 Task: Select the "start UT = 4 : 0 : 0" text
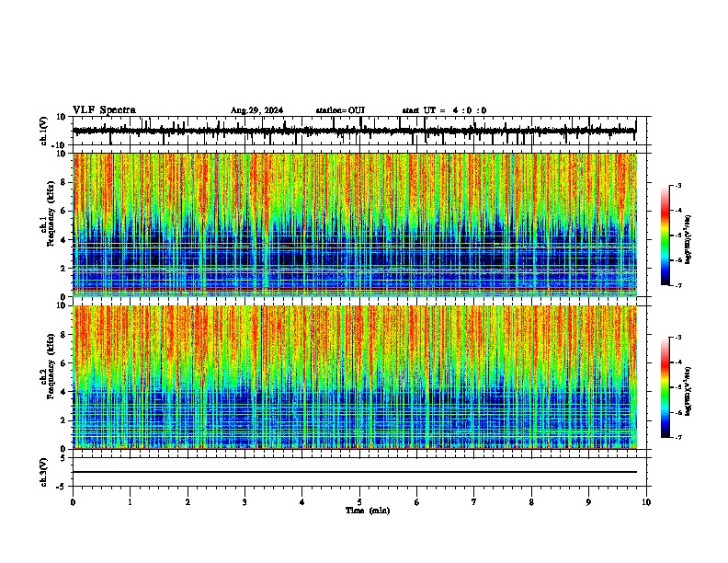click(444, 110)
